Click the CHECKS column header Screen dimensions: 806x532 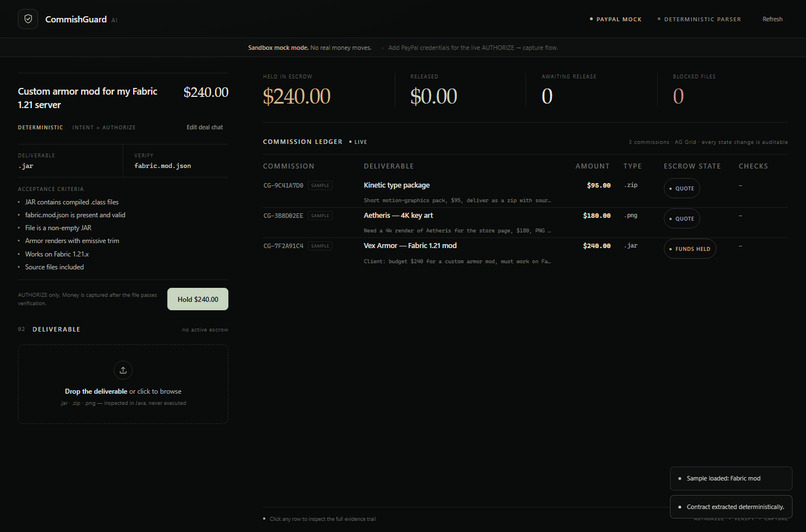tap(753, 166)
